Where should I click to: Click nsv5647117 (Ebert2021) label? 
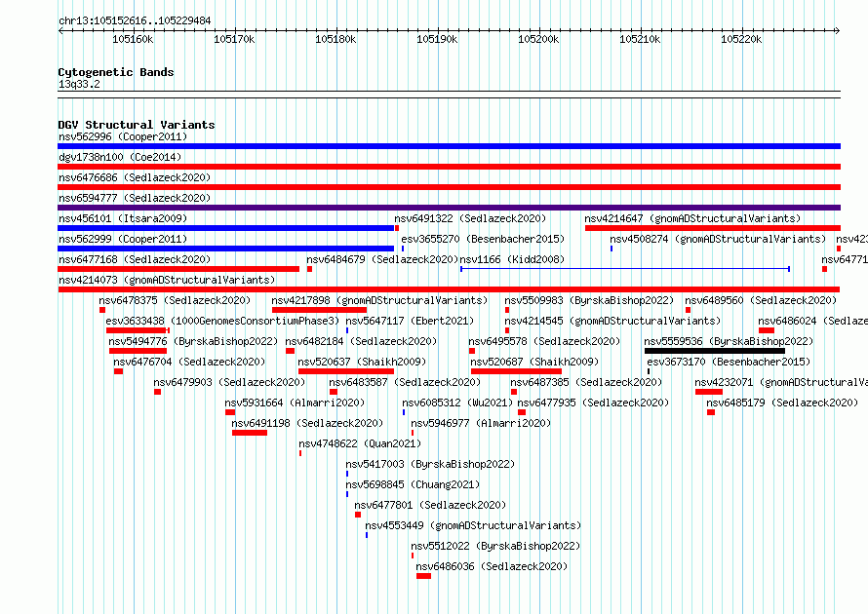pyautogui.click(x=410, y=321)
